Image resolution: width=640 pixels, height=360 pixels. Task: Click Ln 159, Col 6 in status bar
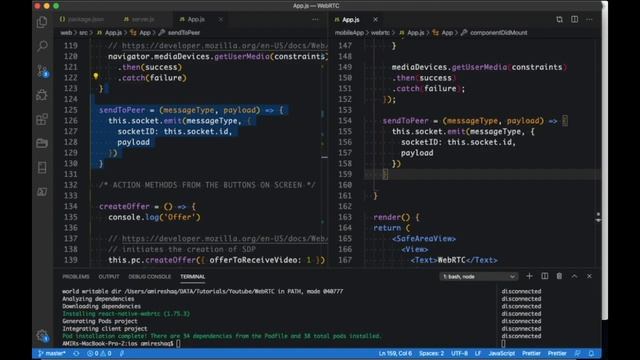pos(395,353)
